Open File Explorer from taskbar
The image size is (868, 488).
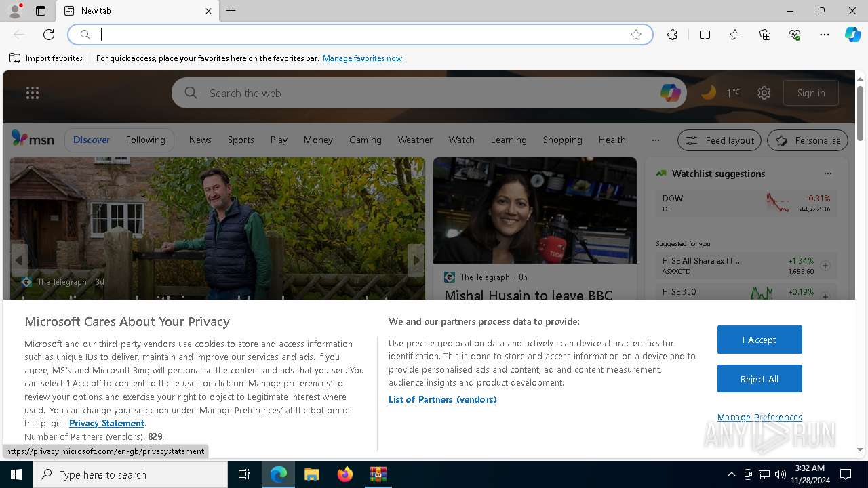pyautogui.click(x=311, y=474)
